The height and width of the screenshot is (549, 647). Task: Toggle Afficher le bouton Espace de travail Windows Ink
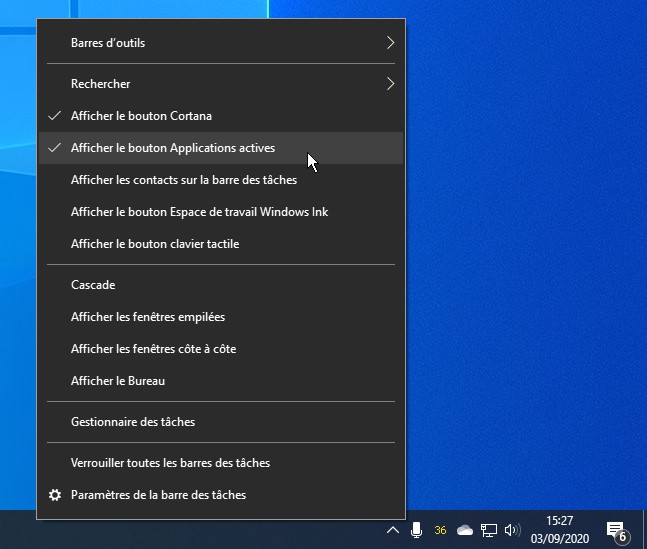(x=199, y=212)
